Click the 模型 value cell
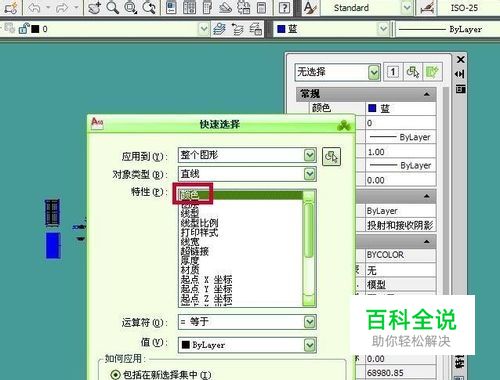 click(401, 284)
